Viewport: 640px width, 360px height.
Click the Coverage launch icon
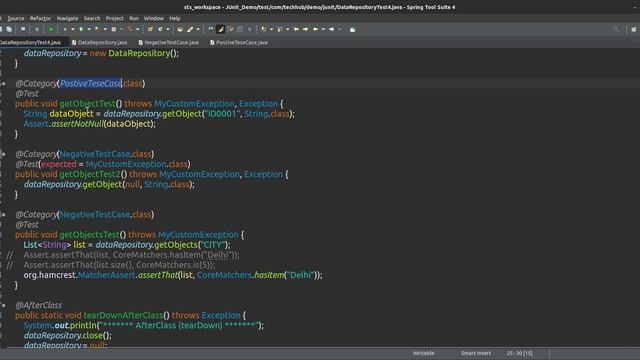pos(98,29)
